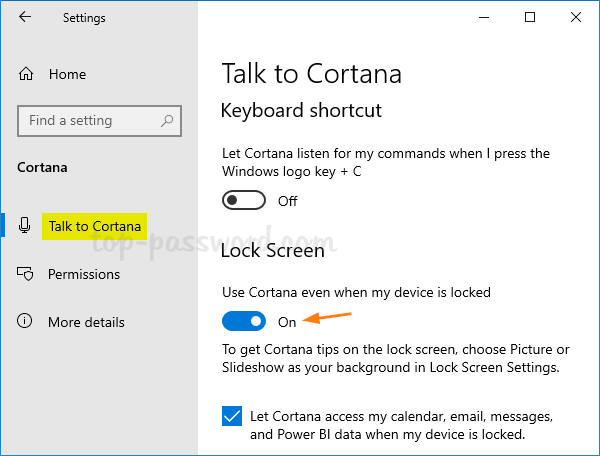The image size is (600, 456).
Task: Open the More details page
Action: point(86,322)
